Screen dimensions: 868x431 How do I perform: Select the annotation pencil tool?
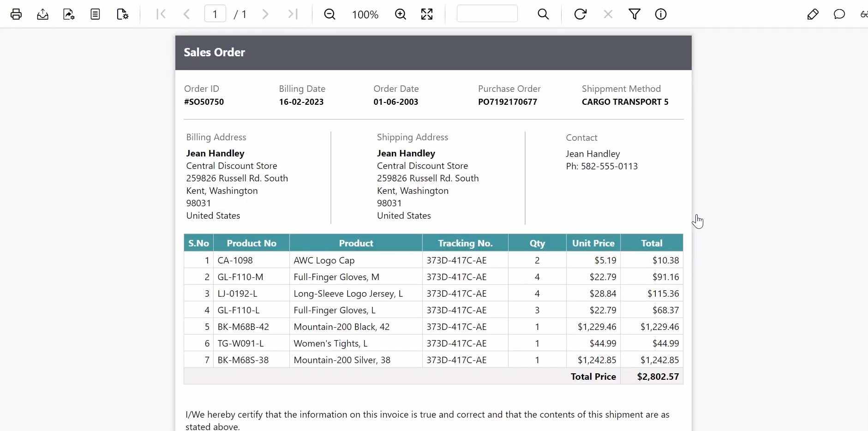tap(813, 14)
